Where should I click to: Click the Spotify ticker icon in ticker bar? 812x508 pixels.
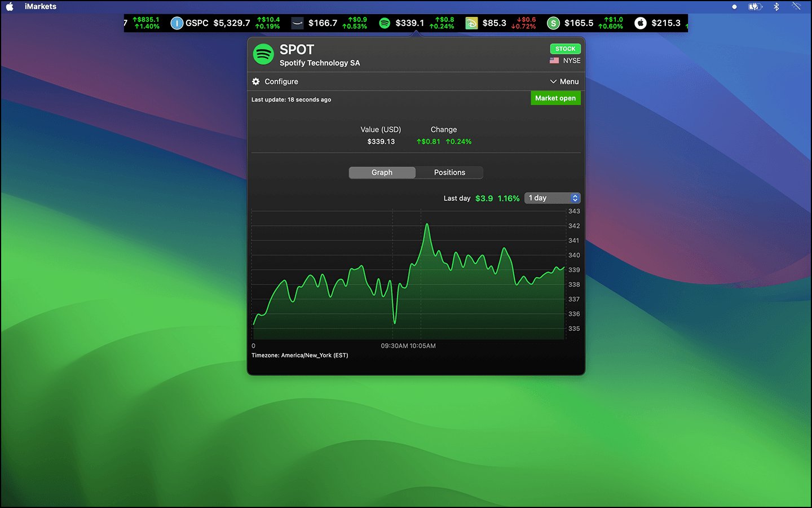(385, 23)
